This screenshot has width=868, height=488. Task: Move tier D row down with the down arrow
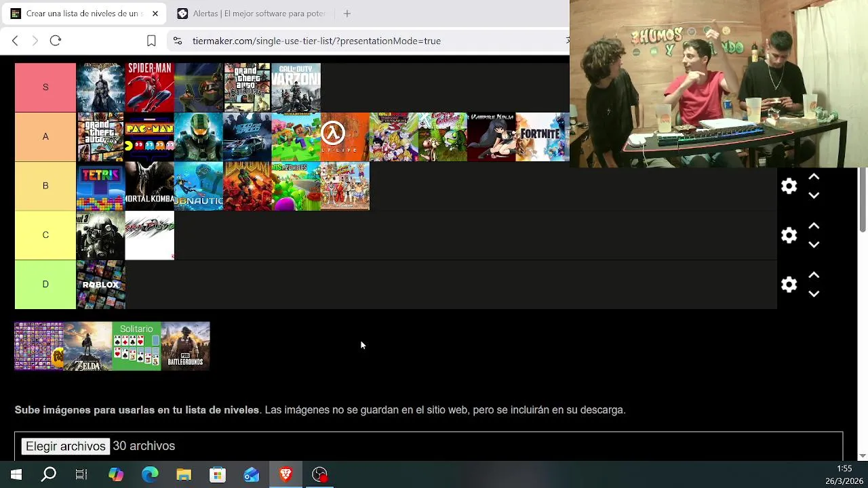click(x=814, y=294)
